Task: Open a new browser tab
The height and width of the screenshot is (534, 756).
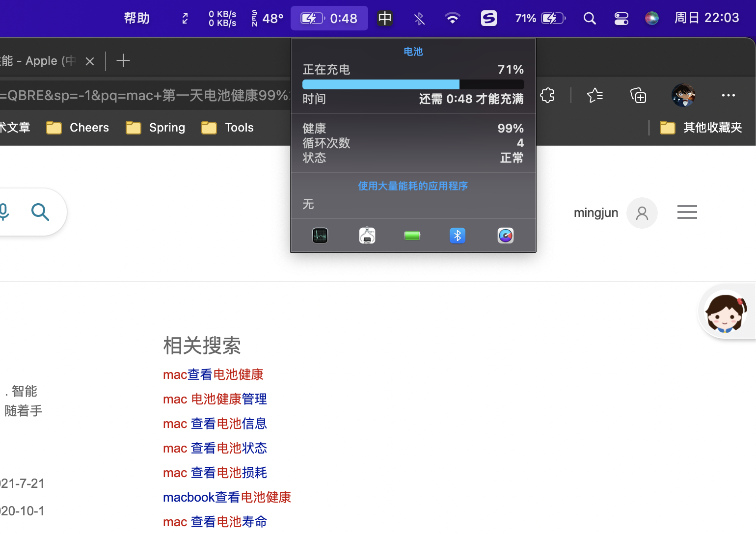Action: (x=123, y=61)
